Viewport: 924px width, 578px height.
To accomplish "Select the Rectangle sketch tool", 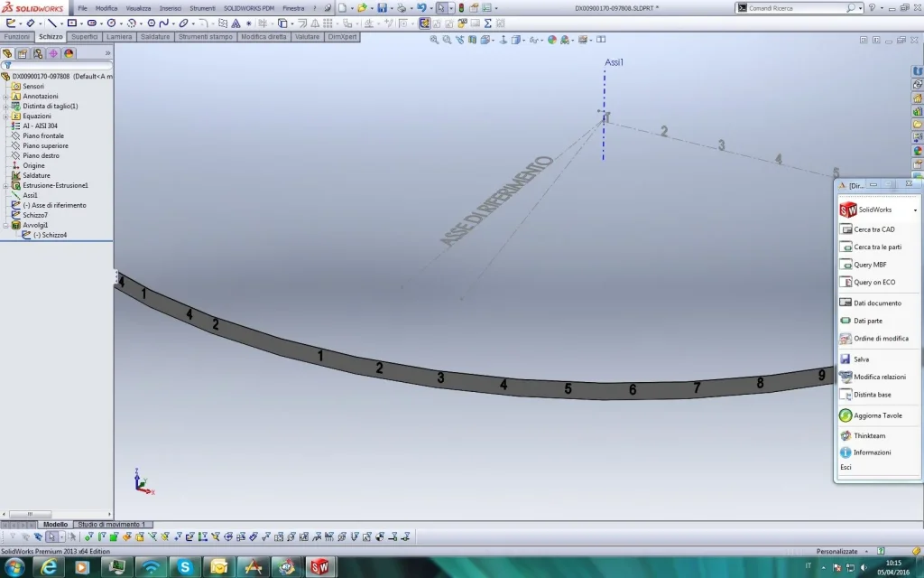I will (72, 23).
